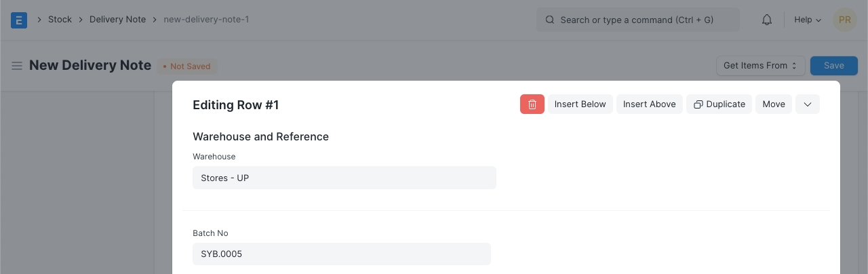Open the PR user avatar menu
Image resolution: width=868 pixels, height=274 pixels.
[844, 20]
